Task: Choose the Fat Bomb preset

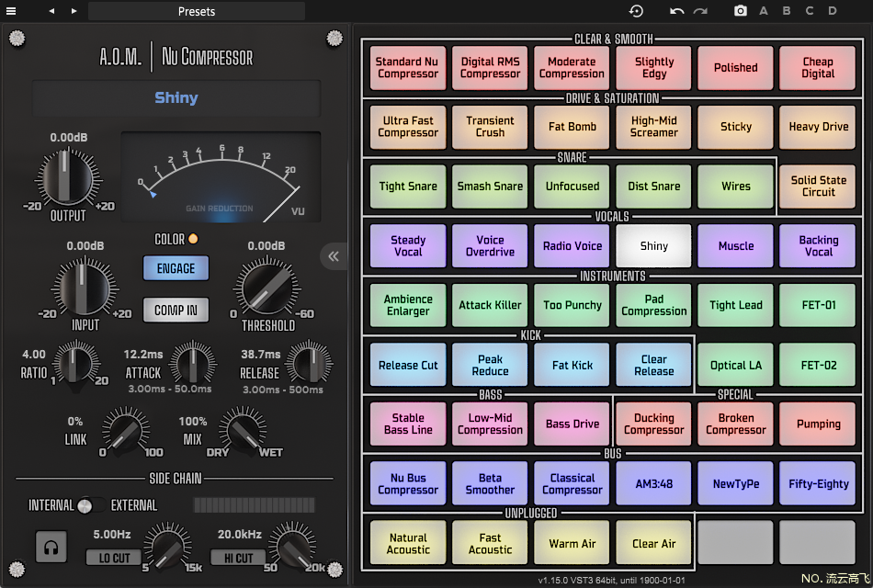Action: pos(573,127)
